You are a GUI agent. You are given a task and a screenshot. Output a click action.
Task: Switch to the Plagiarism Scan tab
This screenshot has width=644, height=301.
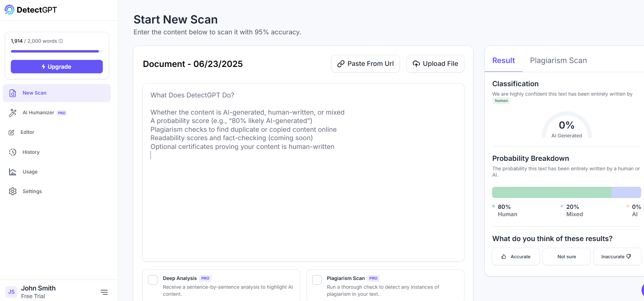tap(558, 61)
